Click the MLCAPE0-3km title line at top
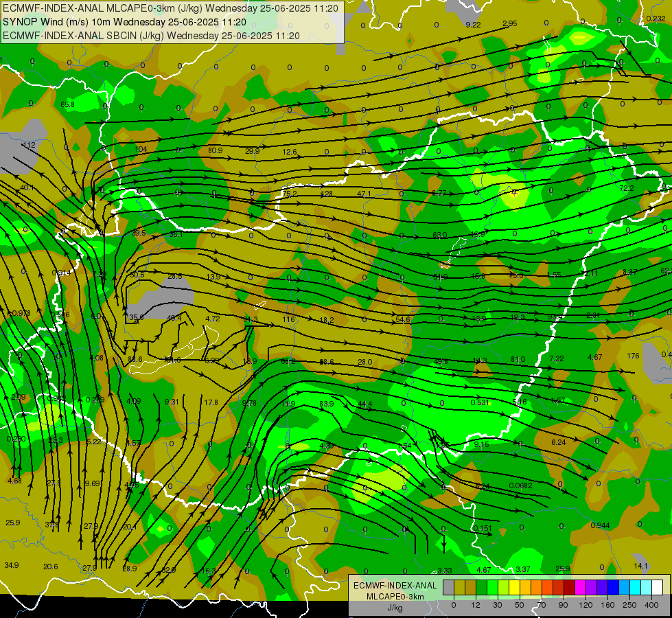Image resolution: width=672 pixels, height=618 pixels. coord(170,8)
